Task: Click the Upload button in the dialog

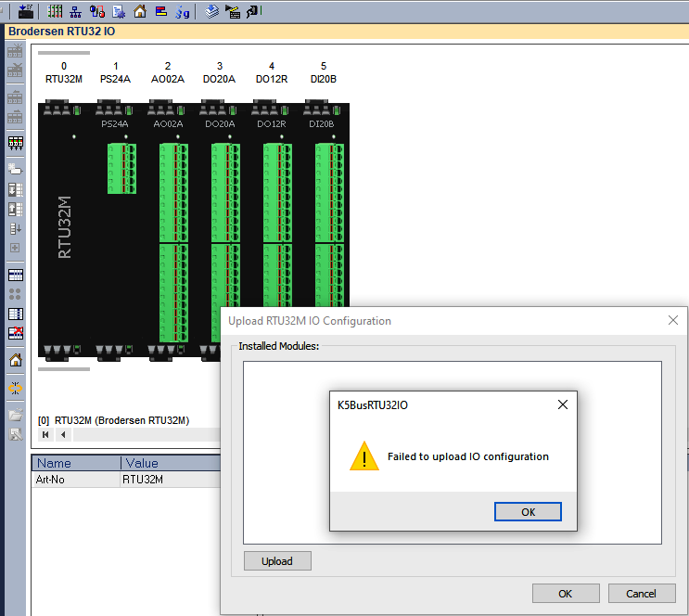Action: coord(277,561)
